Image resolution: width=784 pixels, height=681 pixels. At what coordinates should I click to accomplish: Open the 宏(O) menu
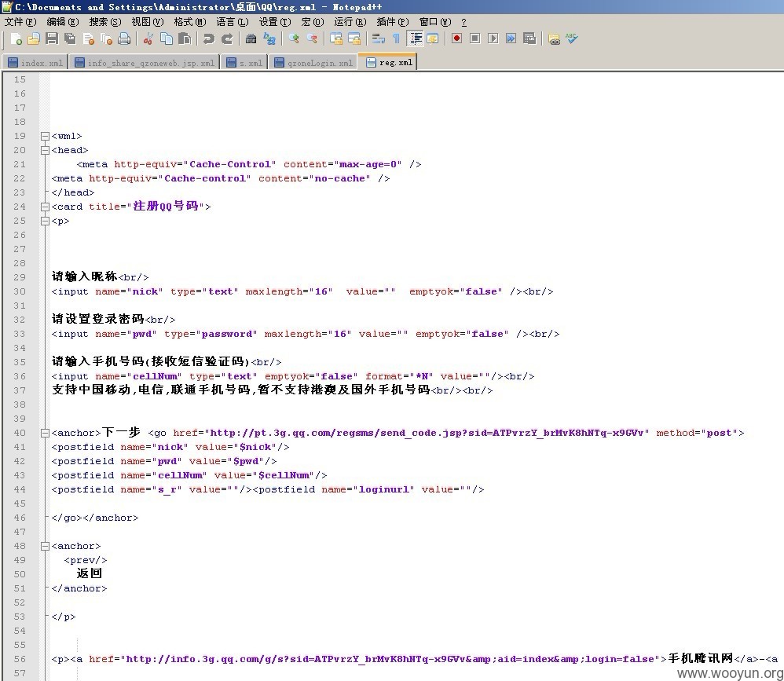tap(313, 22)
